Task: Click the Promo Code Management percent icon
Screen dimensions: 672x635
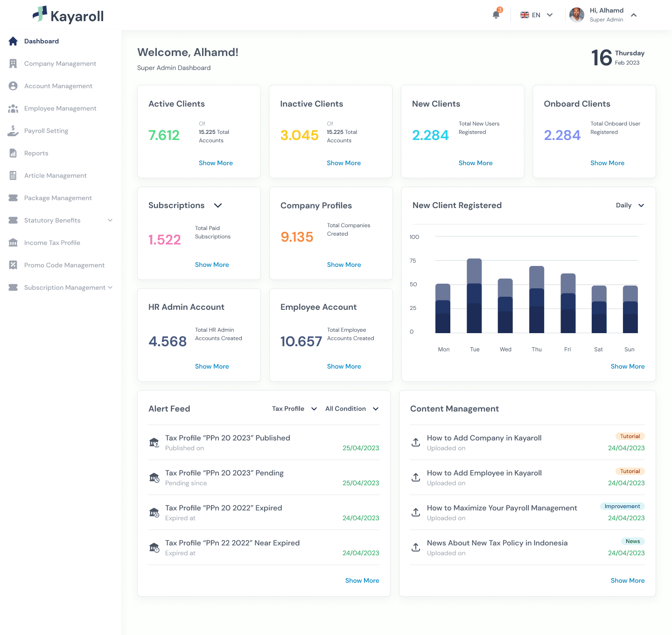Action: pyautogui.click(x=13, y=265)
